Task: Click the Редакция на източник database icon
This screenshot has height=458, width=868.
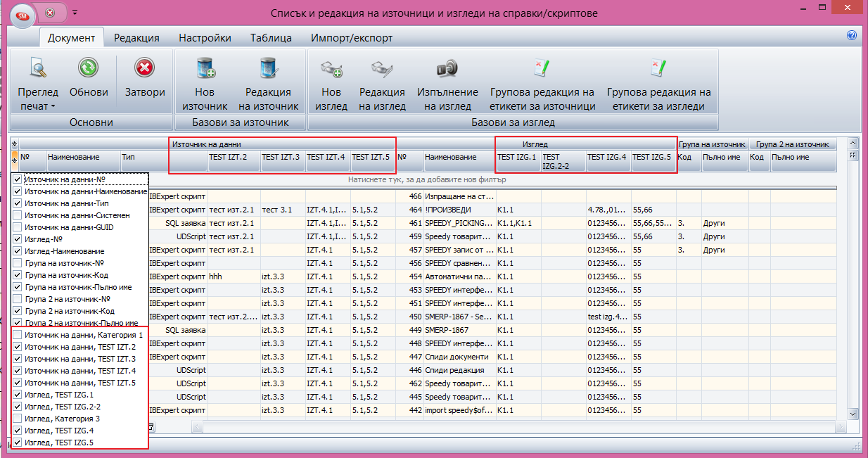Action: pyautogui.click(x=269, y=68)
